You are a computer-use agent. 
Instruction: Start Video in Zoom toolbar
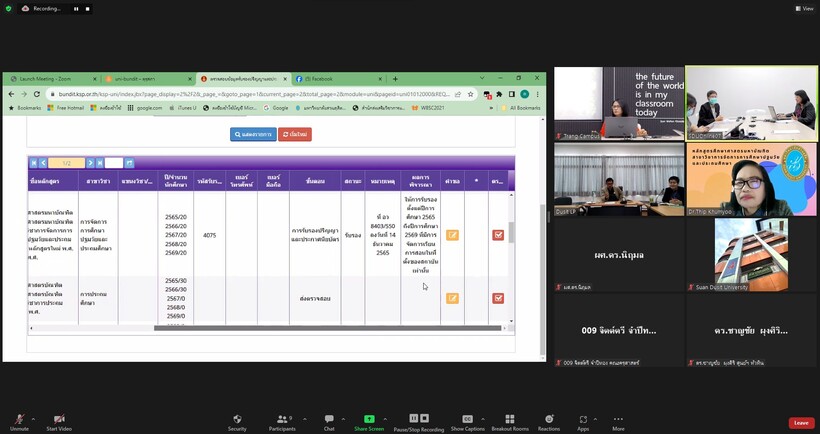coord(59,422)
